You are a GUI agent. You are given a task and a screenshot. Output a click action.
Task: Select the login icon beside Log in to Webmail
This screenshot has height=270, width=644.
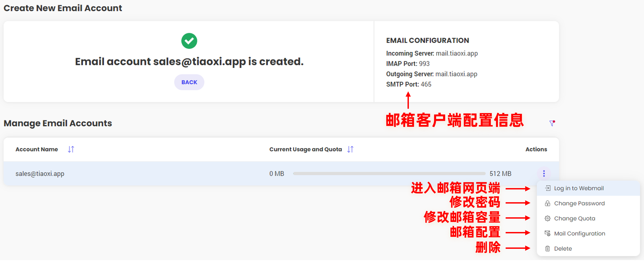point(547,188)
